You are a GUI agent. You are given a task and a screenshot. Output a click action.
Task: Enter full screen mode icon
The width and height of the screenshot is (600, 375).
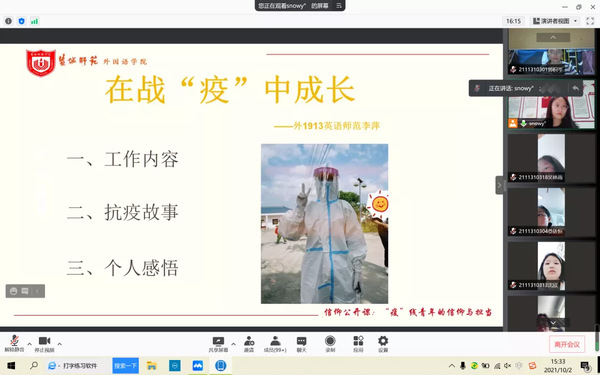pyautogui.click(x=590, y=21)
